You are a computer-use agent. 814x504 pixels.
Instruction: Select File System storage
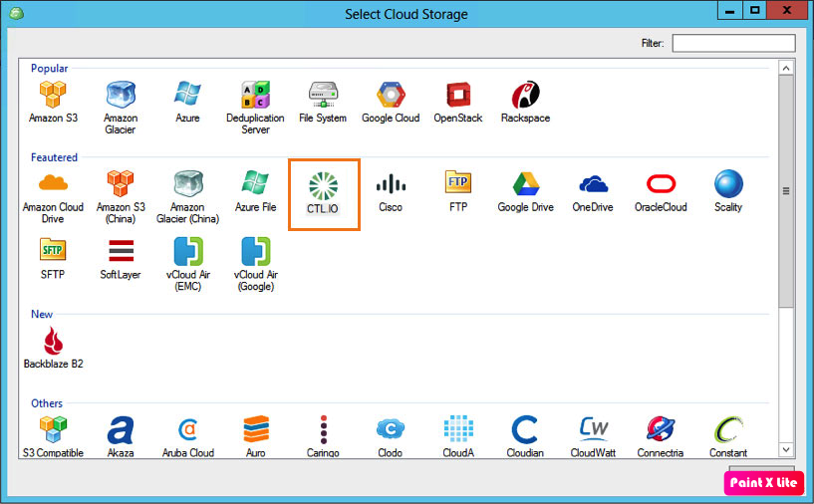[323, 95]
